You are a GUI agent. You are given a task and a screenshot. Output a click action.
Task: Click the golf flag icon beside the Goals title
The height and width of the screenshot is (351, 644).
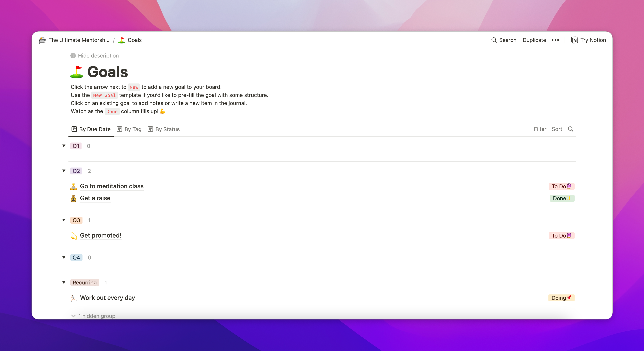(77, 72)
